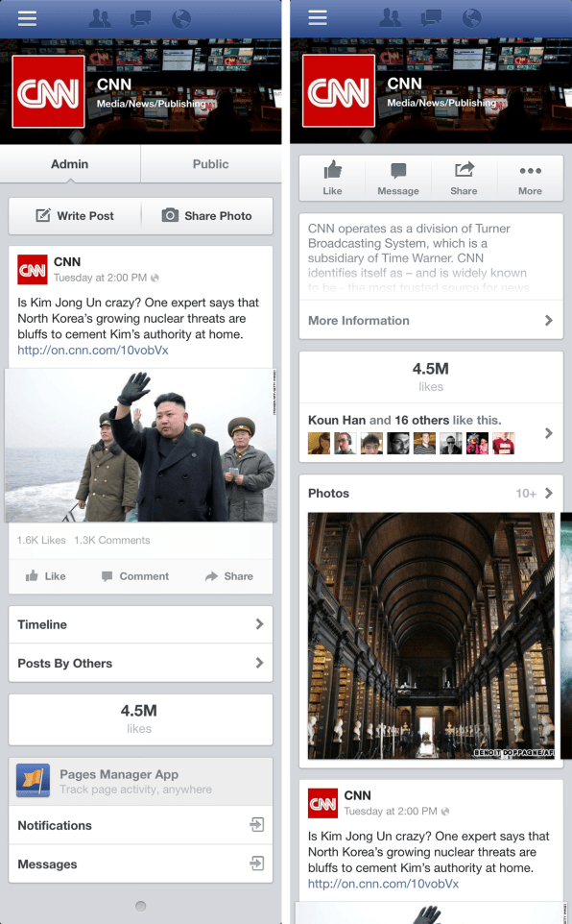Open the More three-dots menu
572x924 pixels.
click(530, 178)
